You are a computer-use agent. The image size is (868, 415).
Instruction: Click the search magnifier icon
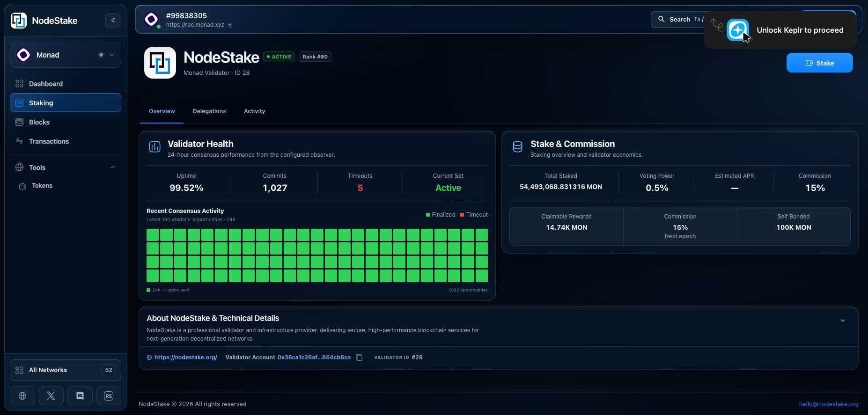[x=662, y=19]
